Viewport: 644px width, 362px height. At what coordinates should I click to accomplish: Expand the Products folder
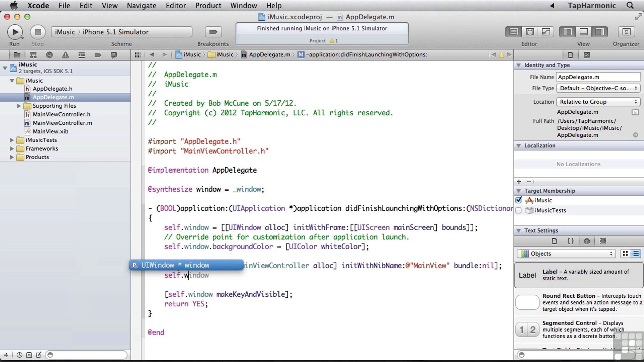[12, 157]
